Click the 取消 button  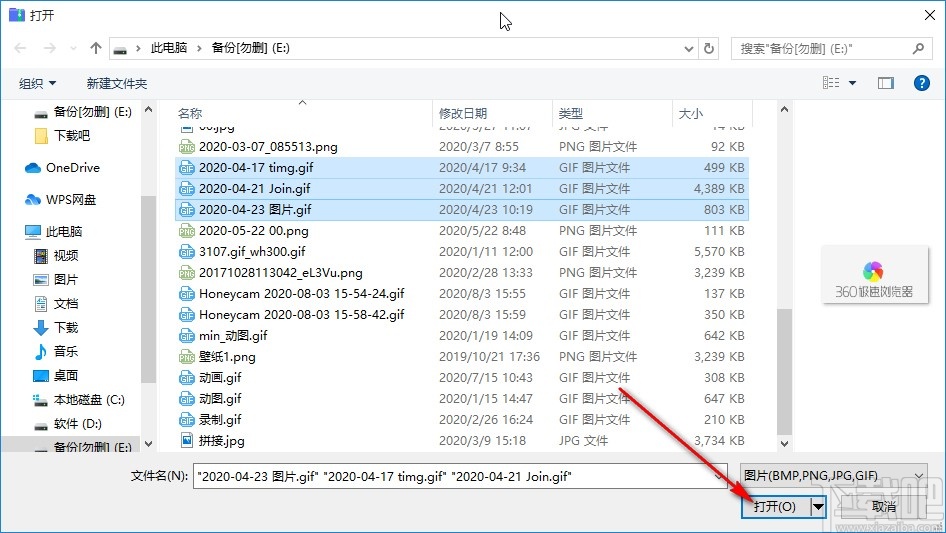(884, 507)
